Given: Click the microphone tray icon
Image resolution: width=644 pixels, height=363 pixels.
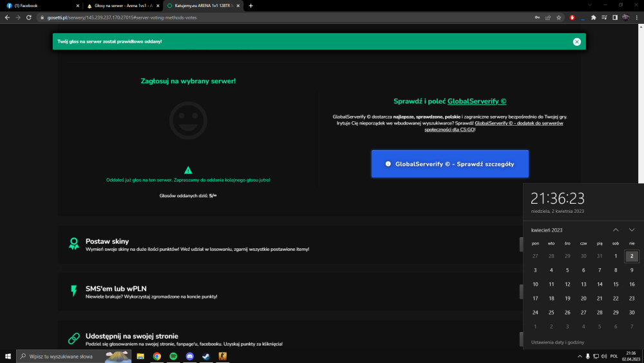Looking at the screenshot, I should [x=588, y=357].
